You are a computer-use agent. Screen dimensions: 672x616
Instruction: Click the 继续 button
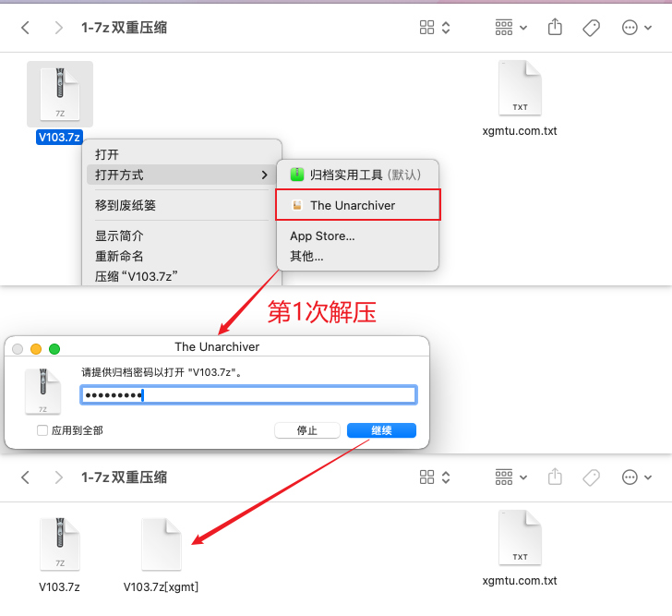click(x=381, y=430)
